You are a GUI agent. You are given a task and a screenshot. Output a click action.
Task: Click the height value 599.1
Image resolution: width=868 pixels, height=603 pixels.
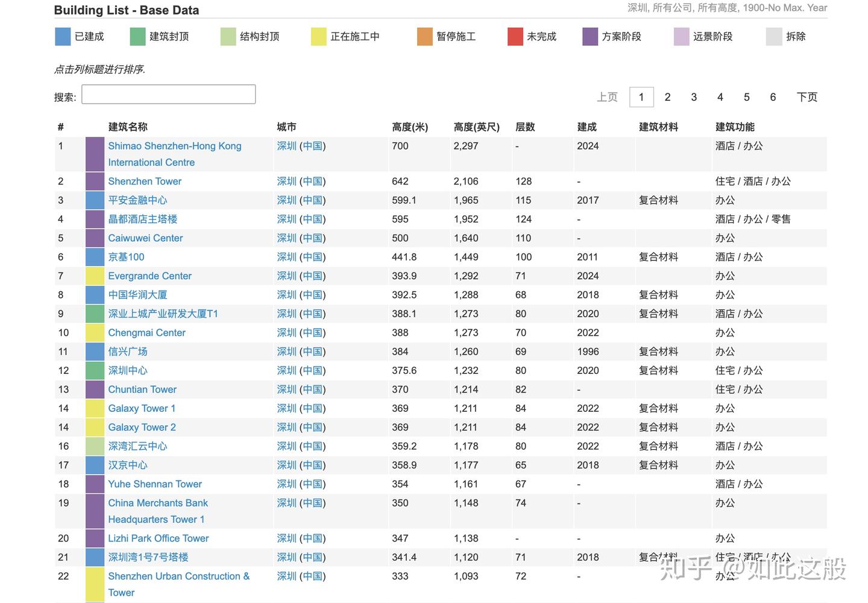[404, 200]
